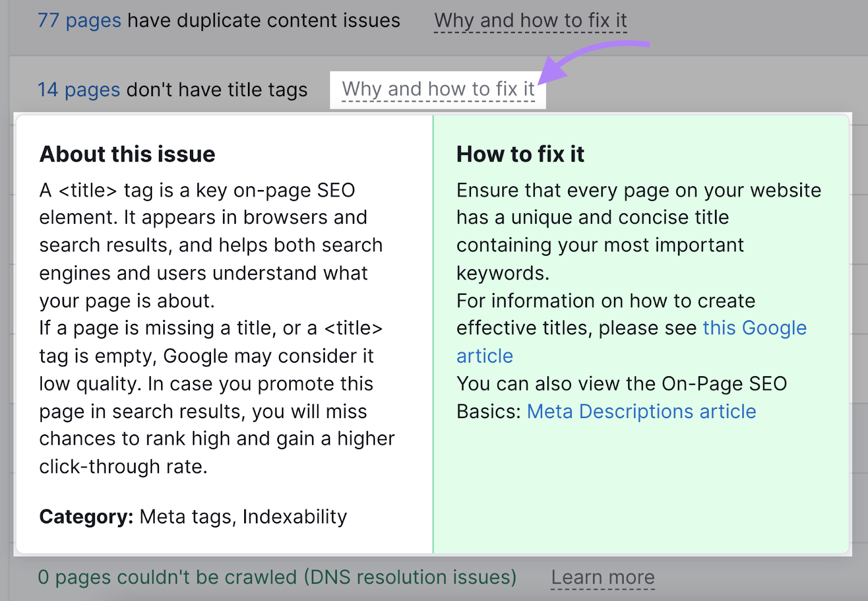Click the "How to fix it" heading

[x=520, y=154]
